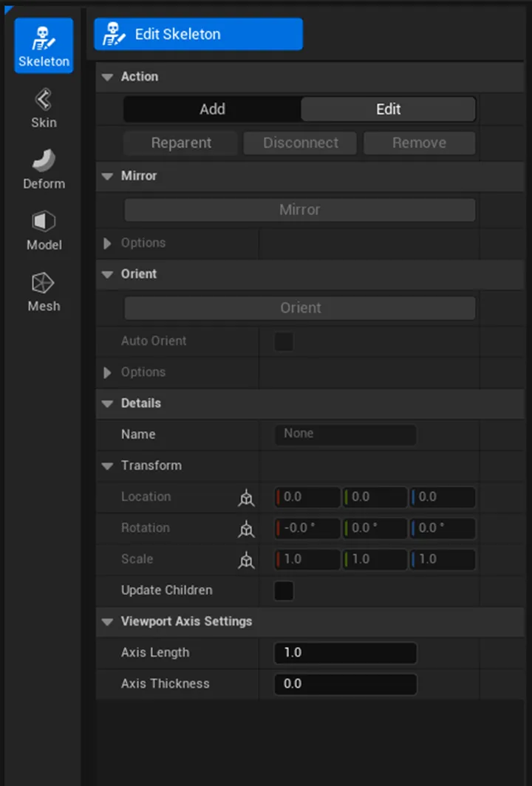The image size is (532, 786).
Task: Click the Axis Length value field
Action: click(345, 653)
